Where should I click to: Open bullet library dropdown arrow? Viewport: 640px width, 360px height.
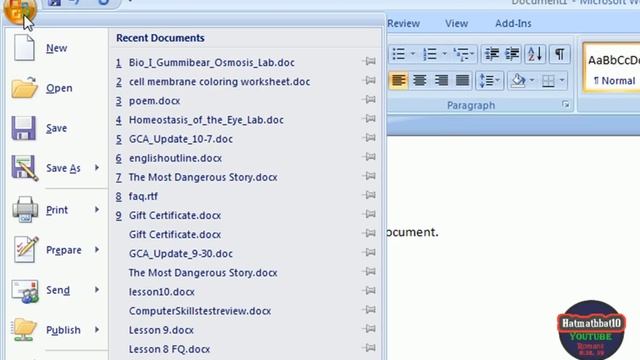(x=413, y=54)
